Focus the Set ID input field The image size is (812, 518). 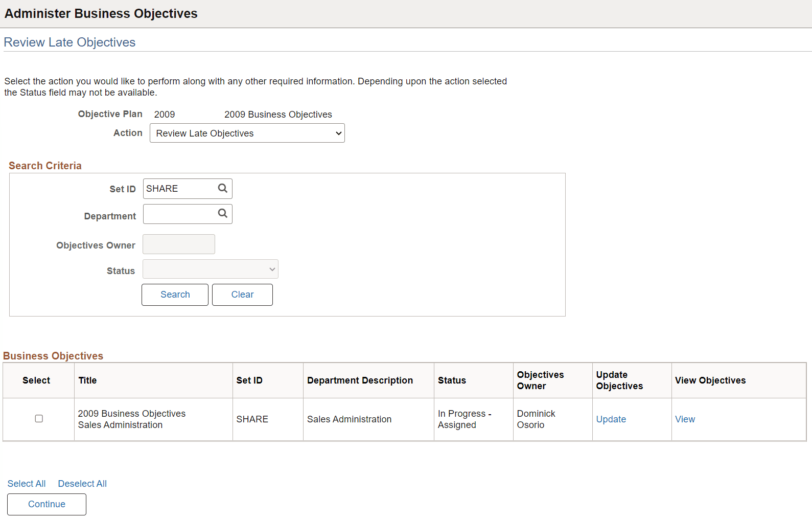(180, 189)
